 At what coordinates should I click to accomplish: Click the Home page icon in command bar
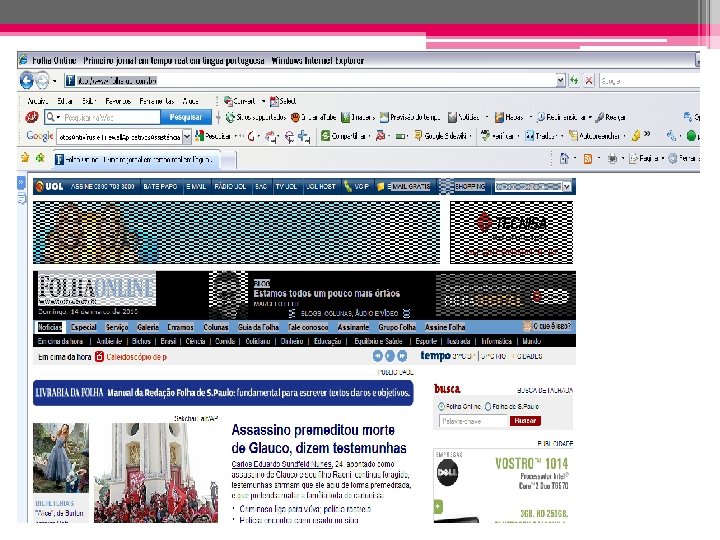pos(564,159)
